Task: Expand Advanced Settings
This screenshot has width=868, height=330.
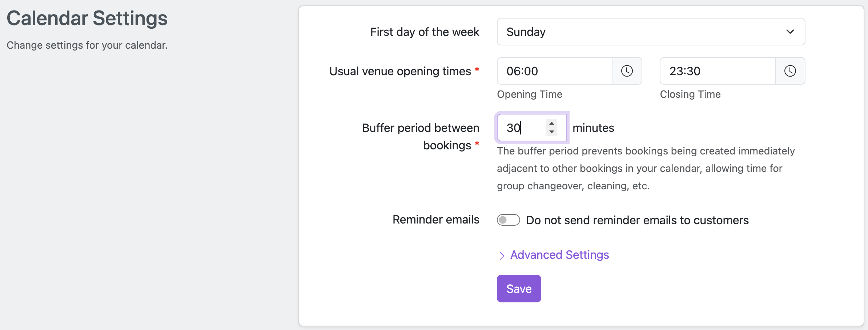Action: [x=559, y=255]
